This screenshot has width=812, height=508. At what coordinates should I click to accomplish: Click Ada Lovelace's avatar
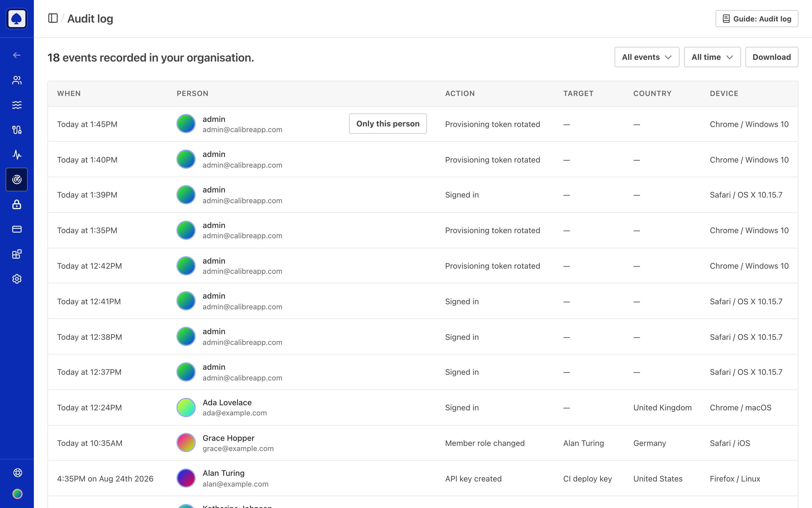186,408
